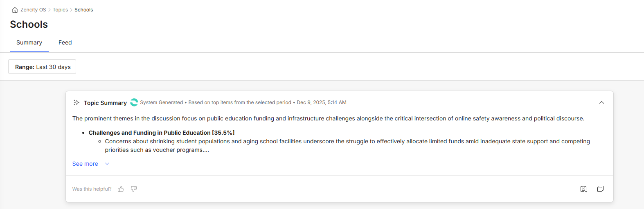Click the home icon in the breadcrumb

point(15,10)
